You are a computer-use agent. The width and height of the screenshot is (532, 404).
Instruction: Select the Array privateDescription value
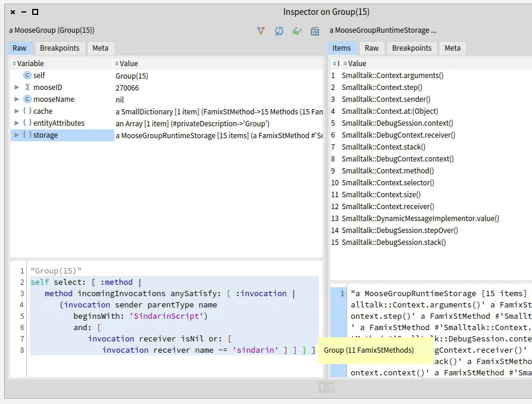(x=193, y=123)
